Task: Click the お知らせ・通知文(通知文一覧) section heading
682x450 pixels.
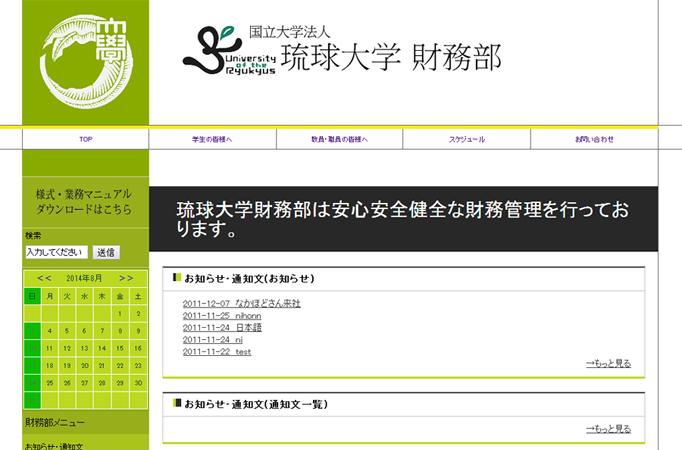Action: click(x=256, y=404)
